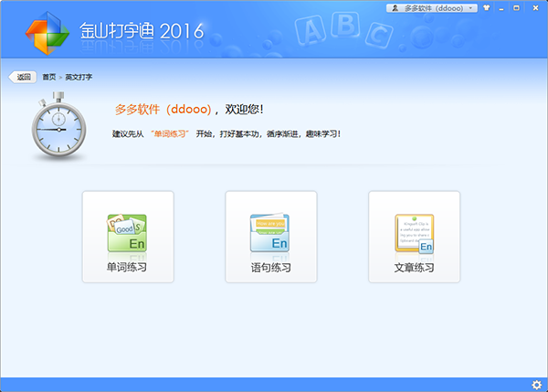Click the skin (shirt) icon in title bar
This screenshot has width=548, height=392.
click(487, 7)
